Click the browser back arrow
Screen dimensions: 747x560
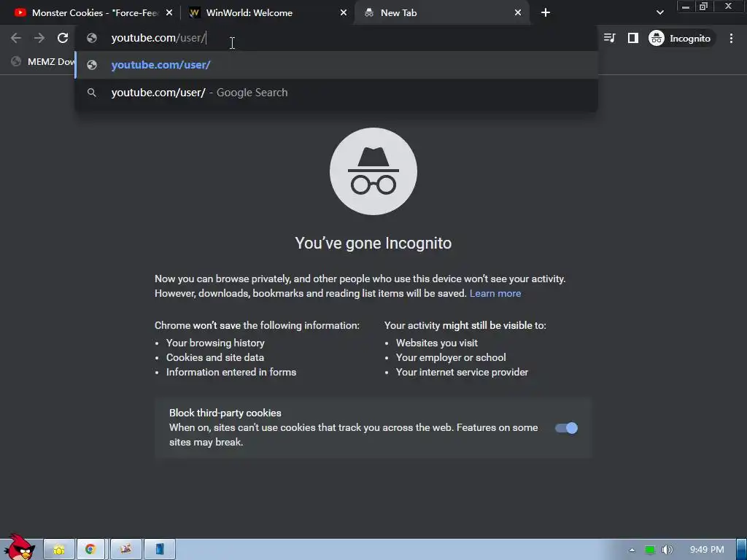point(16,38)
